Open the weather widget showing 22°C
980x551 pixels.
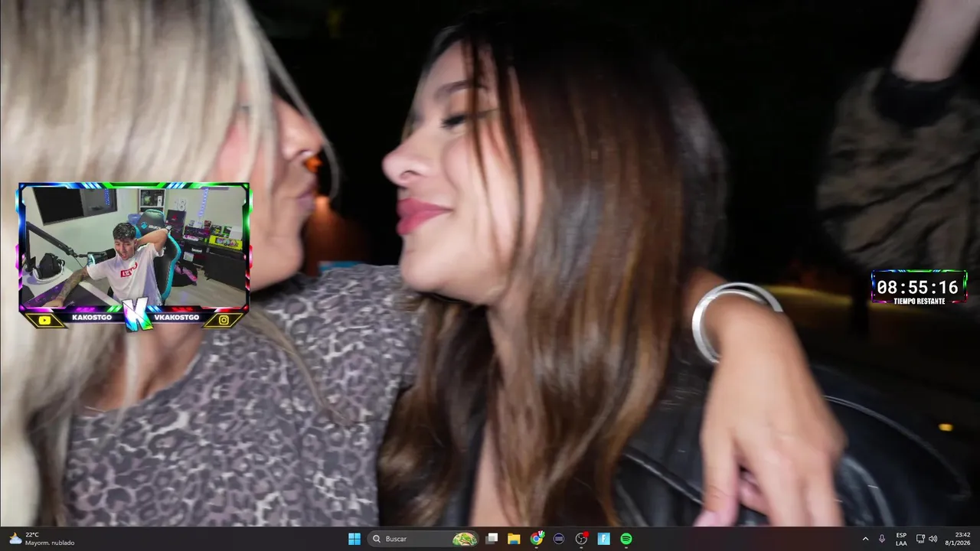(x=41, y=539)
